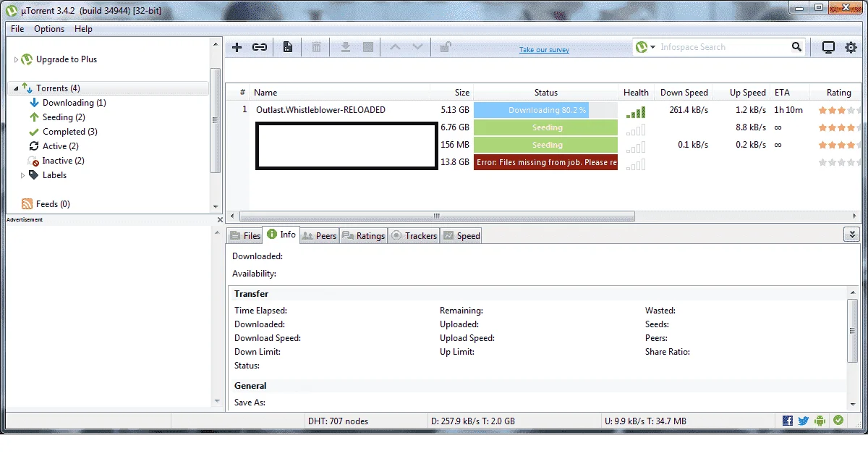868x459 pixels.
Task: Click the Add Torrent plus icon
Action: click(237, 47)
